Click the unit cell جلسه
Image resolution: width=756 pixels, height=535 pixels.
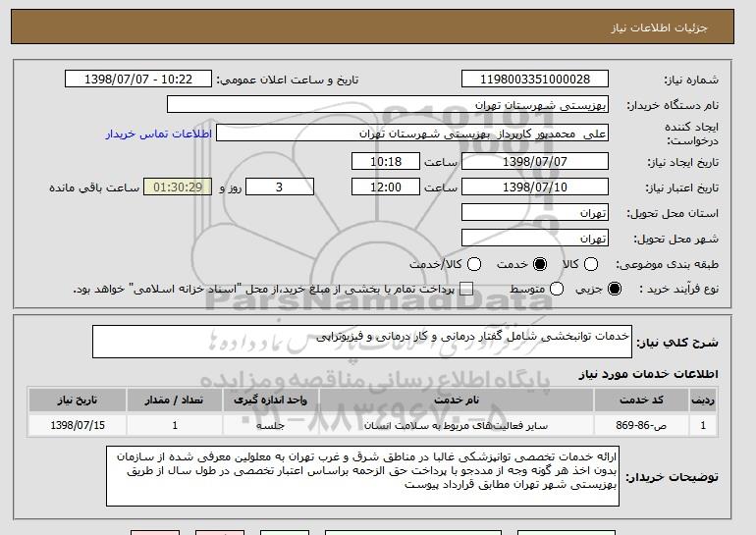[x=270, y=426]
